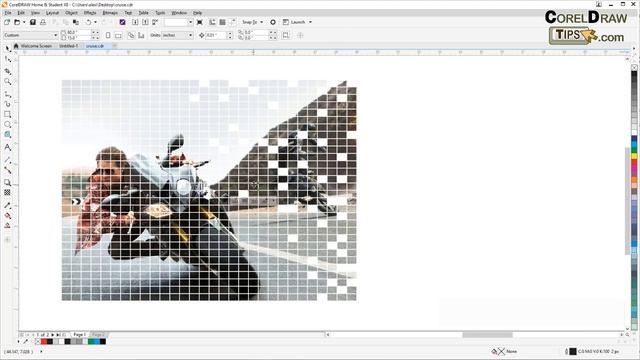
Task: Click the Options gear icon
Action: [x=273, y=22]
